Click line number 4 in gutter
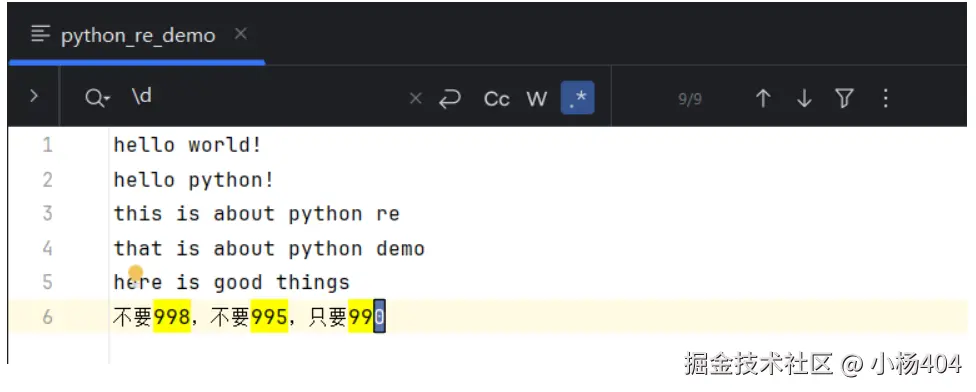Image resolution: width=976 pixels, height=392 pixels. click(x=47, y=249)
